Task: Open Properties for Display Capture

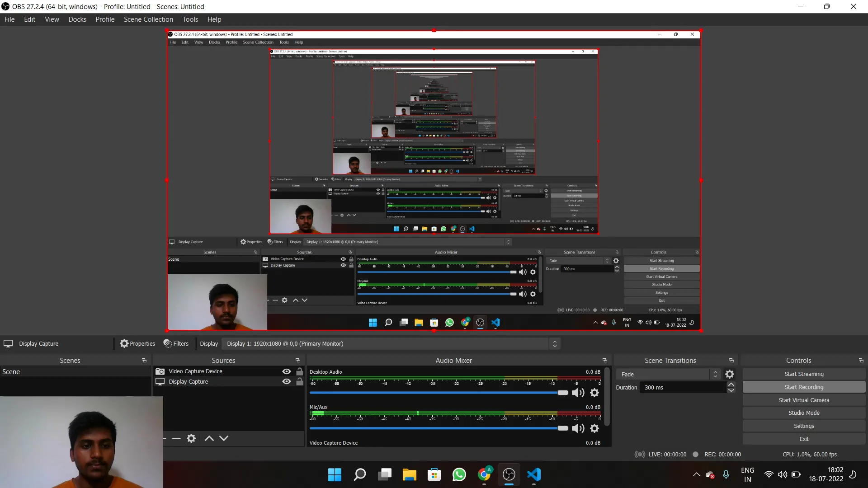Action: point(137,343)
